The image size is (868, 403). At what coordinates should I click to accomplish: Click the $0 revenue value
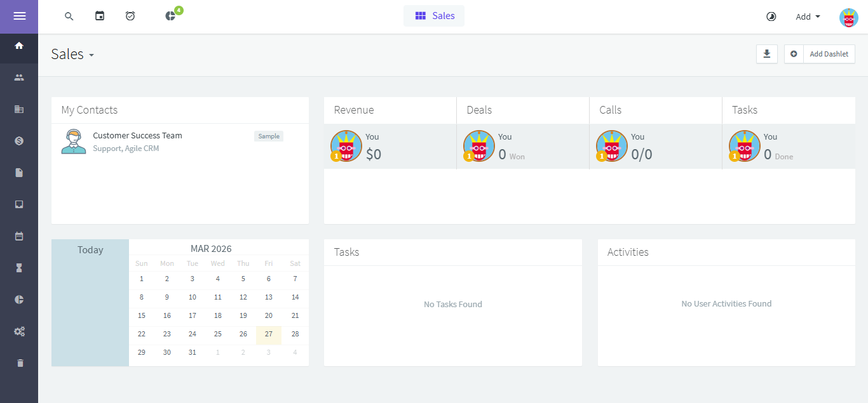[x=374, y=154]
